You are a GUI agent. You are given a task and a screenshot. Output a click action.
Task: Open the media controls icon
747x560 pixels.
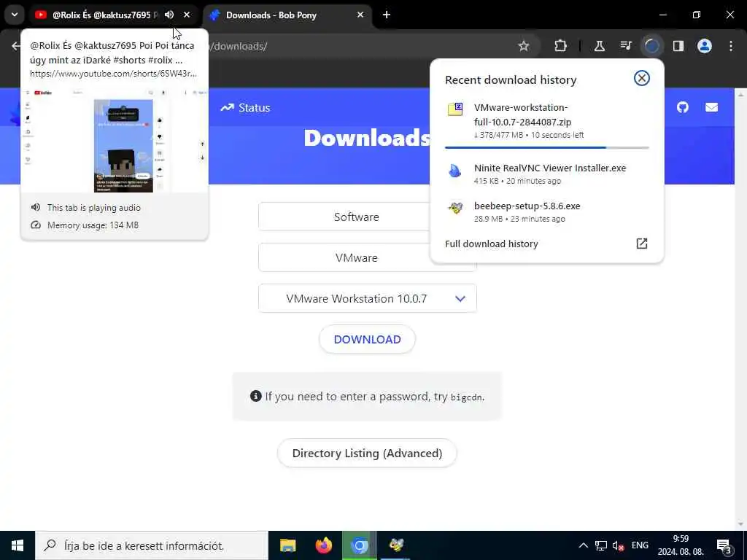[x=625, y=46]
